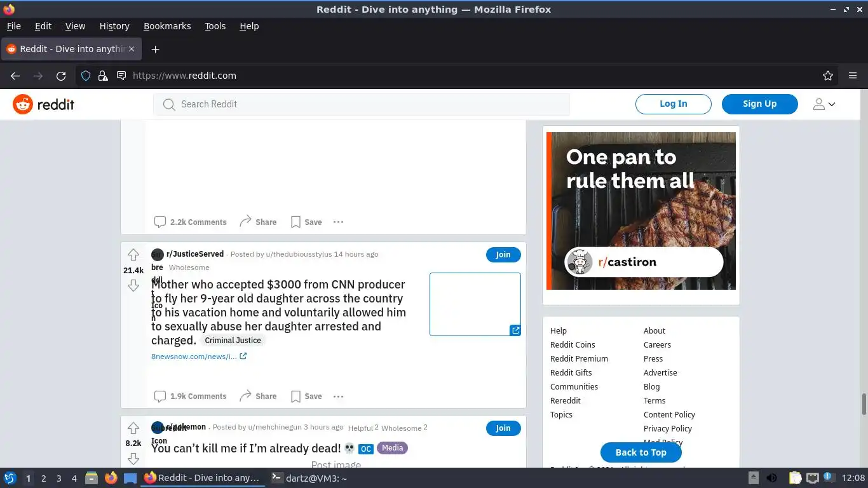The width and height of the screenshot is (868, 488).
Task: Switch to dartz@VM3 terminal window
Action: click(309, 478)
